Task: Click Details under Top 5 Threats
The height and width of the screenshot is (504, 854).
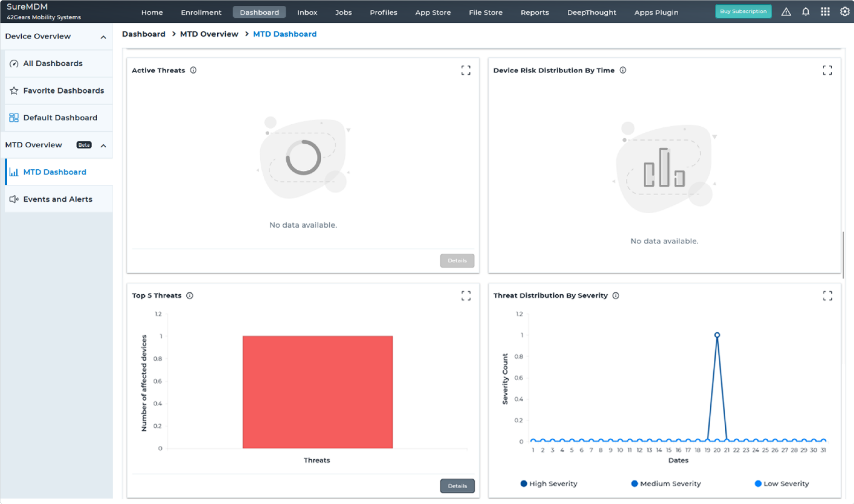Action: [x=457, y=486]
